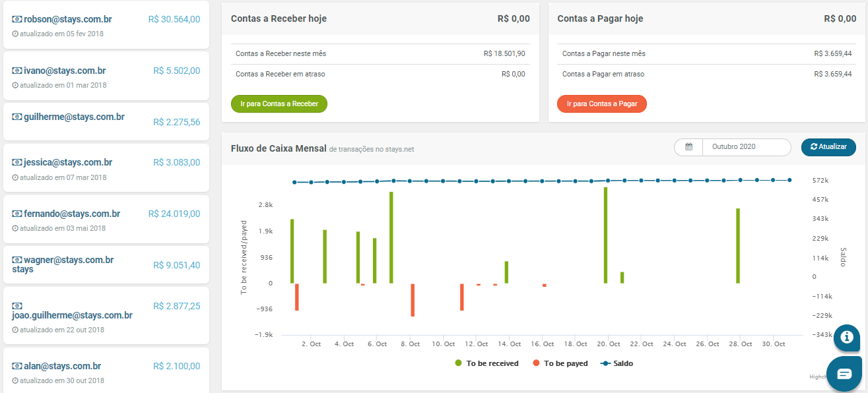Open the Outubro 2020 month field
868x393 pixels.
click(747, 147)
